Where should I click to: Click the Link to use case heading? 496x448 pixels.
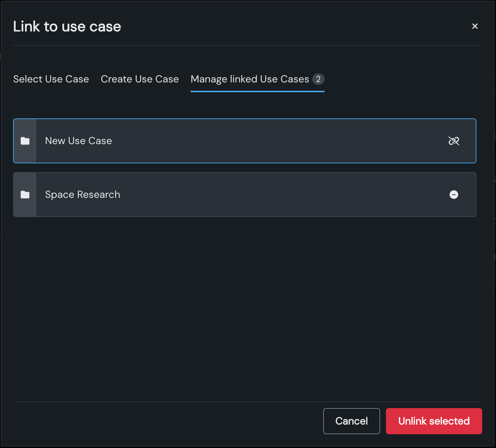point(67,27)
